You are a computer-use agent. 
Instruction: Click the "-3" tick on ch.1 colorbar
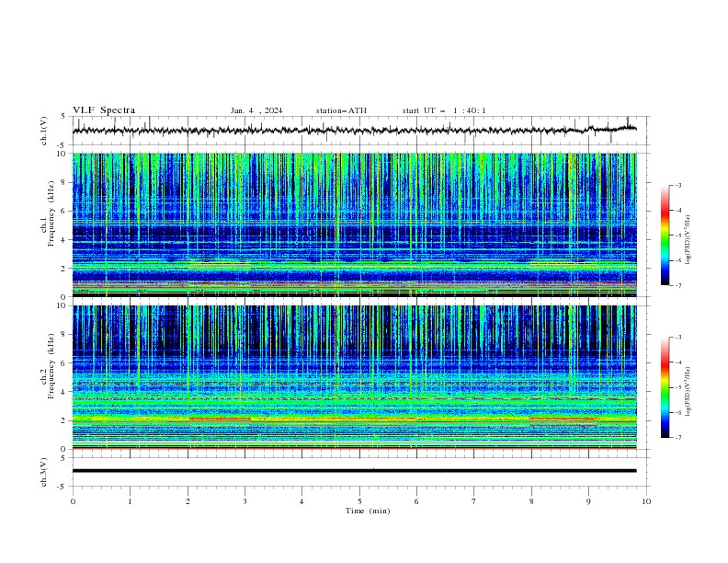678,185
